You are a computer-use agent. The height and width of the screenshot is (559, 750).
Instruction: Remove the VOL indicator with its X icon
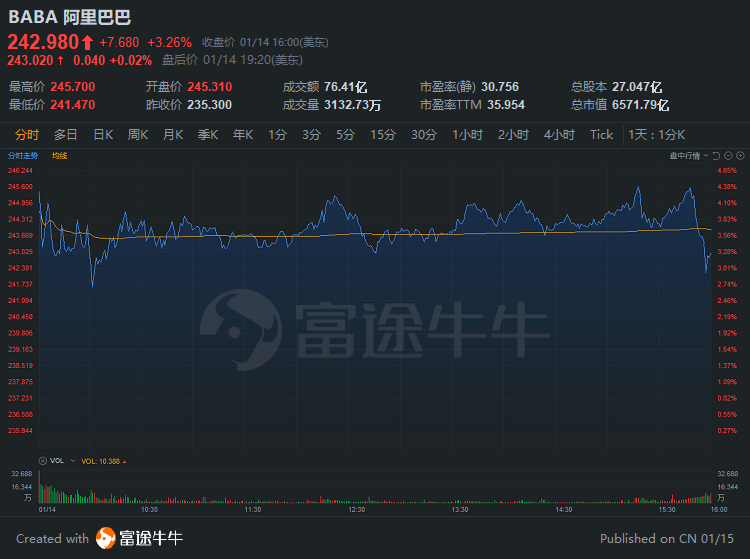point(43,461)
